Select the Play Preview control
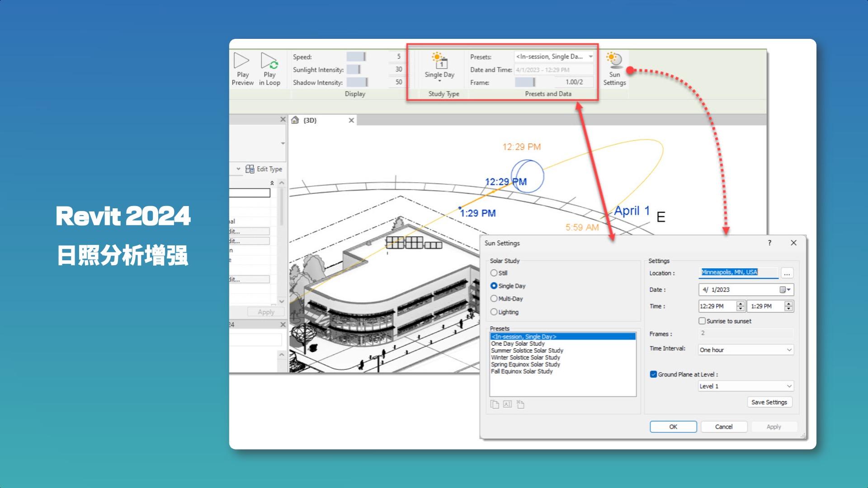This screenshot has height=488, width=868. pos(242,68)
